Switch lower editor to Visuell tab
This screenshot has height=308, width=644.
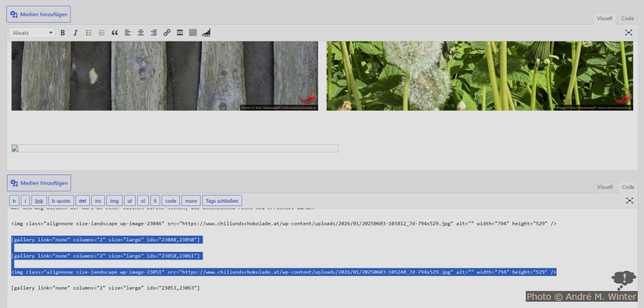604,187
